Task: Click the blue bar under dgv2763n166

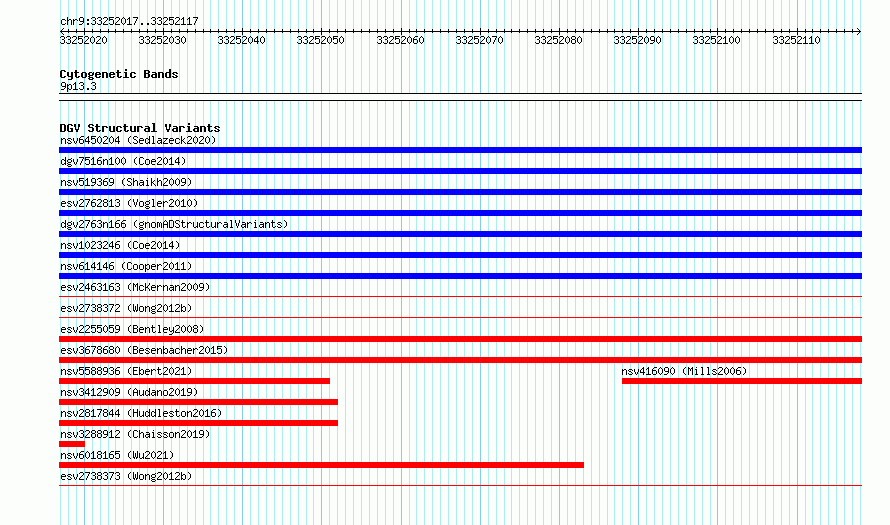Action: click(x=460, y=234)
